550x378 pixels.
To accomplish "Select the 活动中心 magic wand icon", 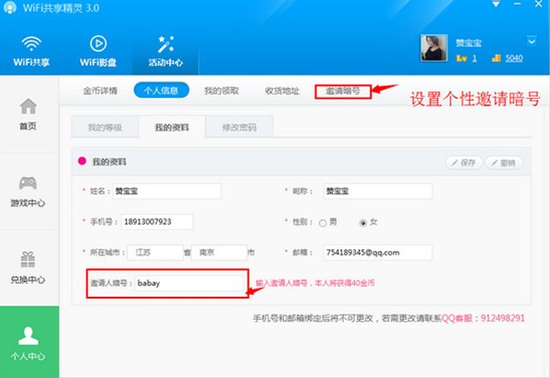I will pos(165,44).
